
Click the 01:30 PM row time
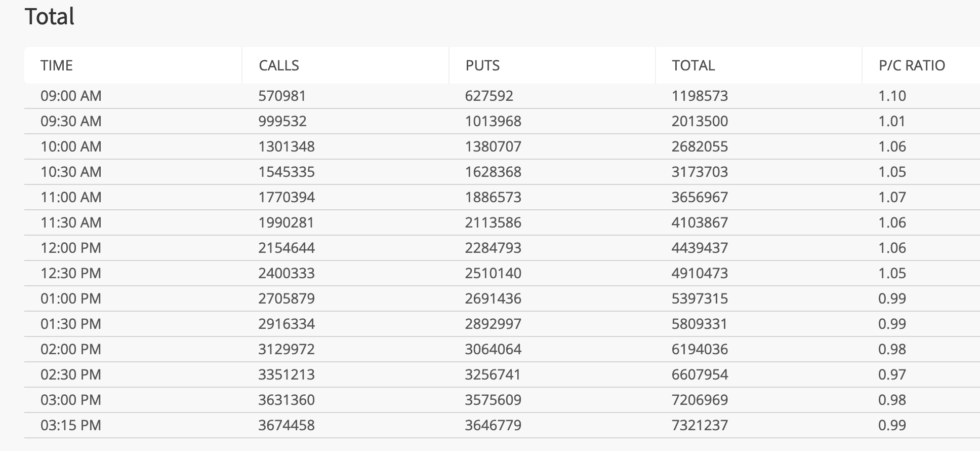click(71, 324)
